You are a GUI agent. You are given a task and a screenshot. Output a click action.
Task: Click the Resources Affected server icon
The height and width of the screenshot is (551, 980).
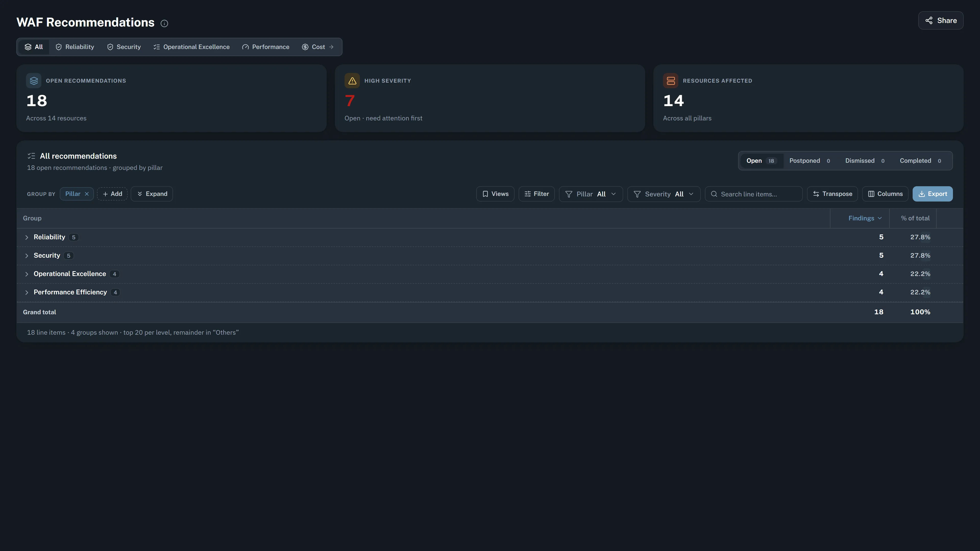coord(671,81)
